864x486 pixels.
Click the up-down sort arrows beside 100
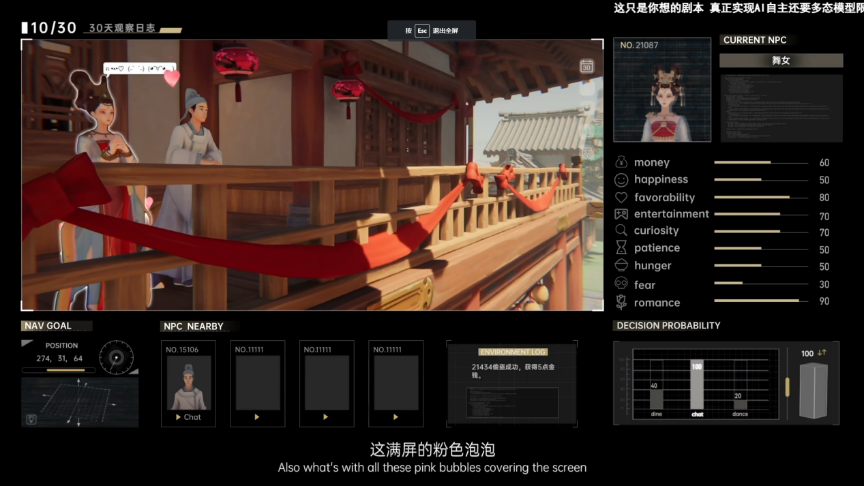[x=821, y=353]
